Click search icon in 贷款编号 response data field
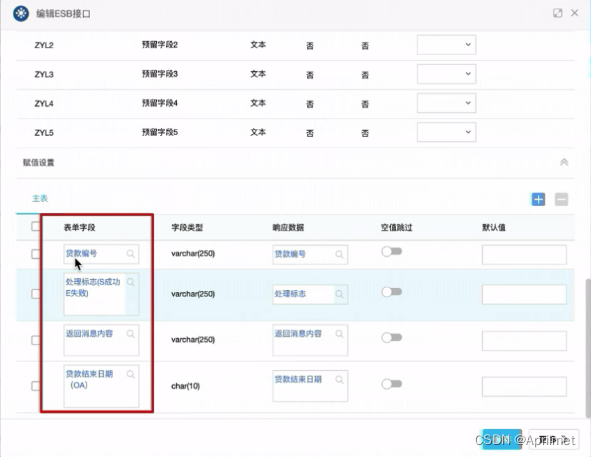Image resolution: width=591 pixels, height=457 pixels. (339, 254)
